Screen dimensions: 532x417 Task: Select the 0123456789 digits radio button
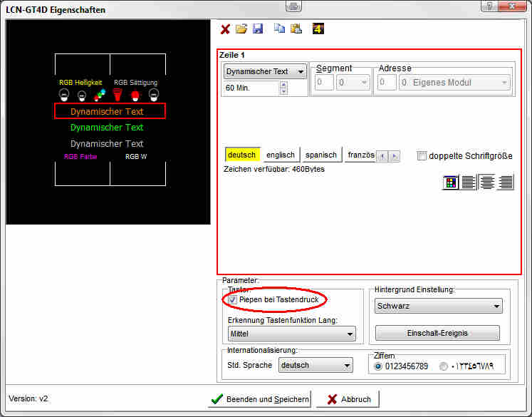click(x=378, y=366)
